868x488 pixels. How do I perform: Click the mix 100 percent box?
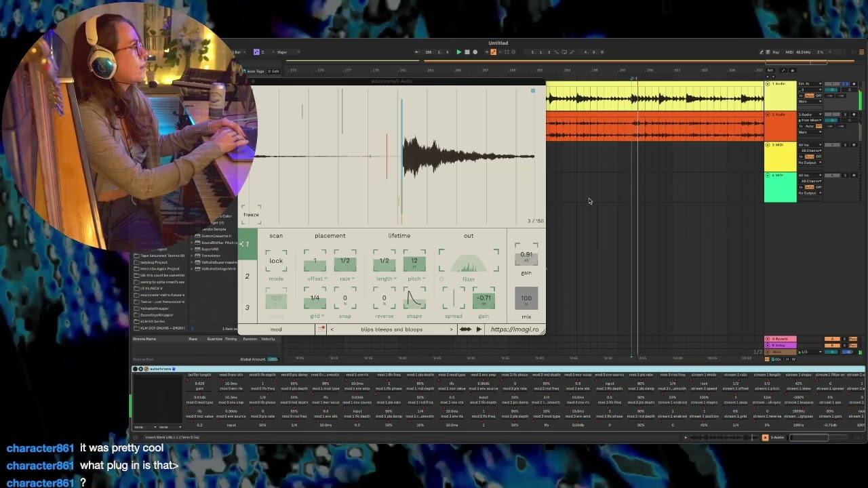526,298
